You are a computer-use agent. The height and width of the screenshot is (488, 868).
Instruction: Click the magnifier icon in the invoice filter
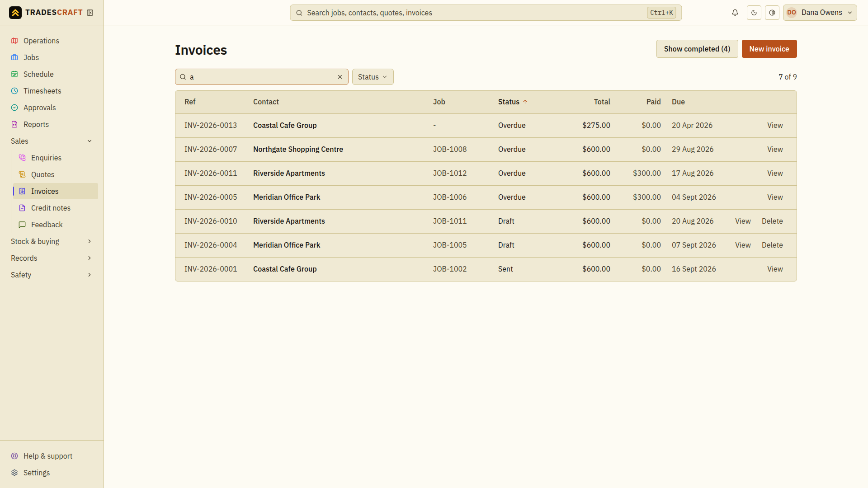point(183,77)
